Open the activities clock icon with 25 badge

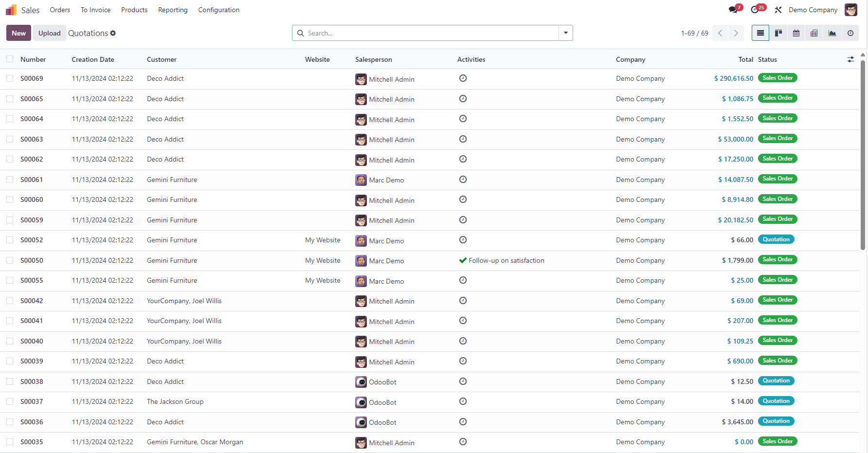click(x=755, y=10)
